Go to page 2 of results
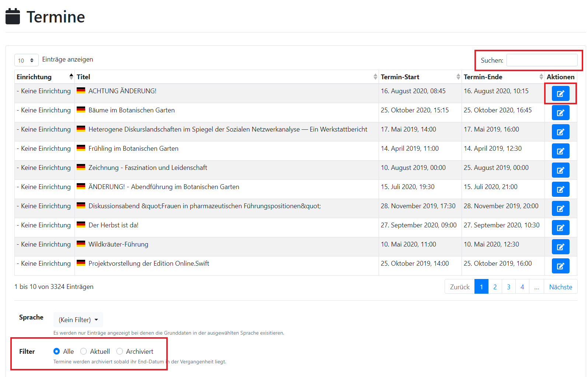Viewport: 588px width, 377px height. 495,287
